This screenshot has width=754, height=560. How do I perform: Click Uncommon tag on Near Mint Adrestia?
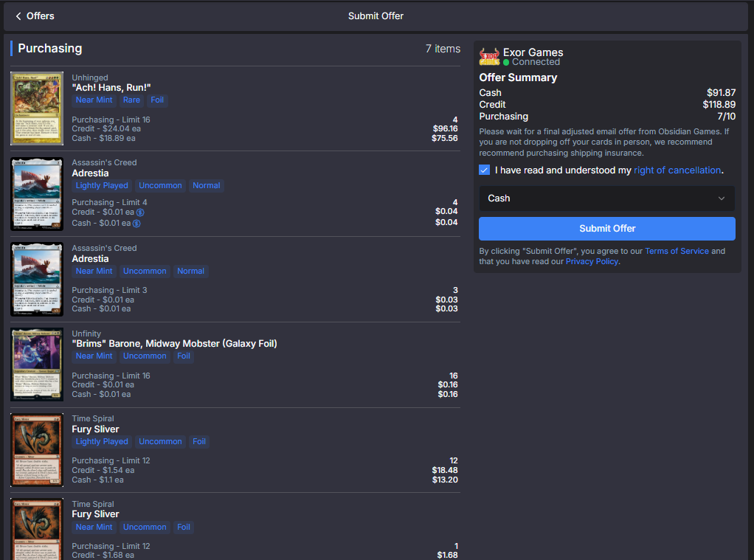[145, 272]
